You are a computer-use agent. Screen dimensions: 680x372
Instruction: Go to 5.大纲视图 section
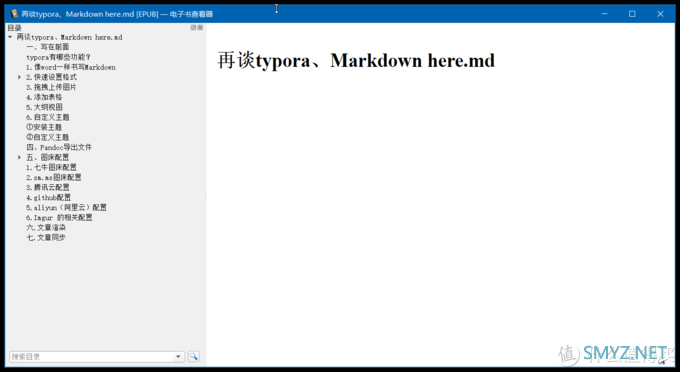pos(44,107)
